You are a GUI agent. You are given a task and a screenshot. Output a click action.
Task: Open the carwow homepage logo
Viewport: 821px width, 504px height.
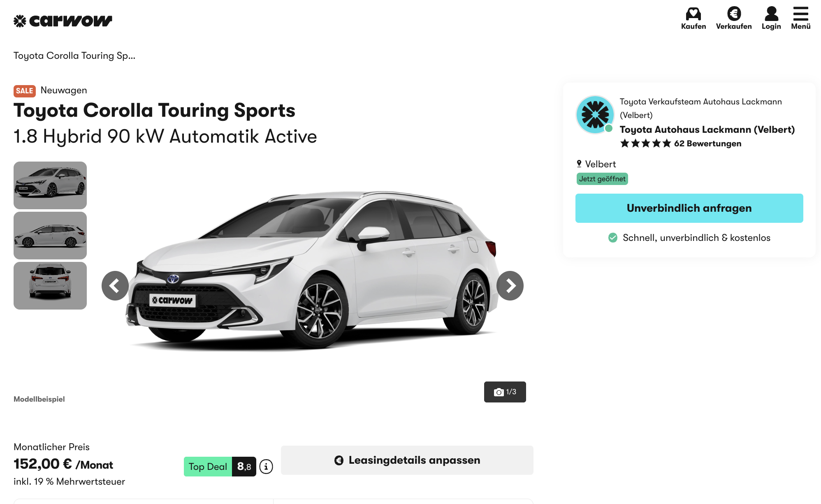tap(63, 21)
